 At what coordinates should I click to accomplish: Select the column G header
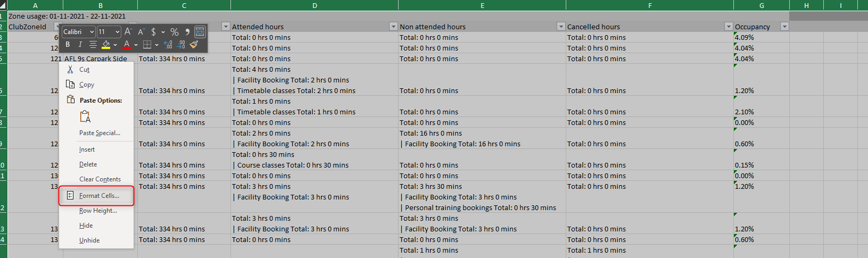[761, 5]
